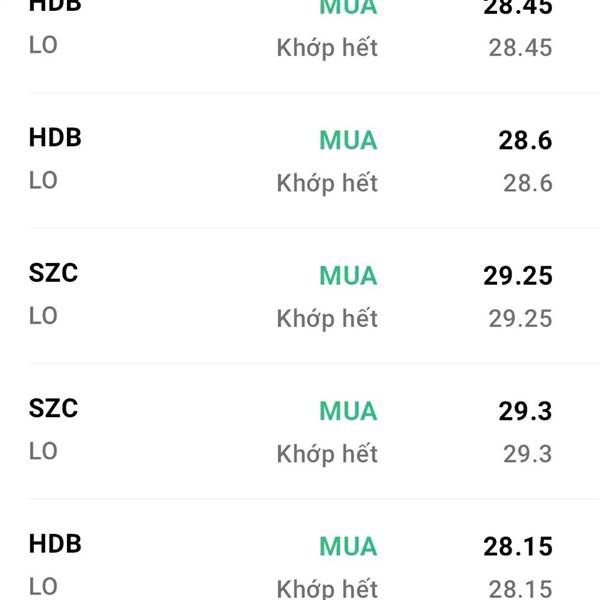Tap MUA label on the 28.6 order
Screen dimensions: 600x600
click(x=348, y=141)
